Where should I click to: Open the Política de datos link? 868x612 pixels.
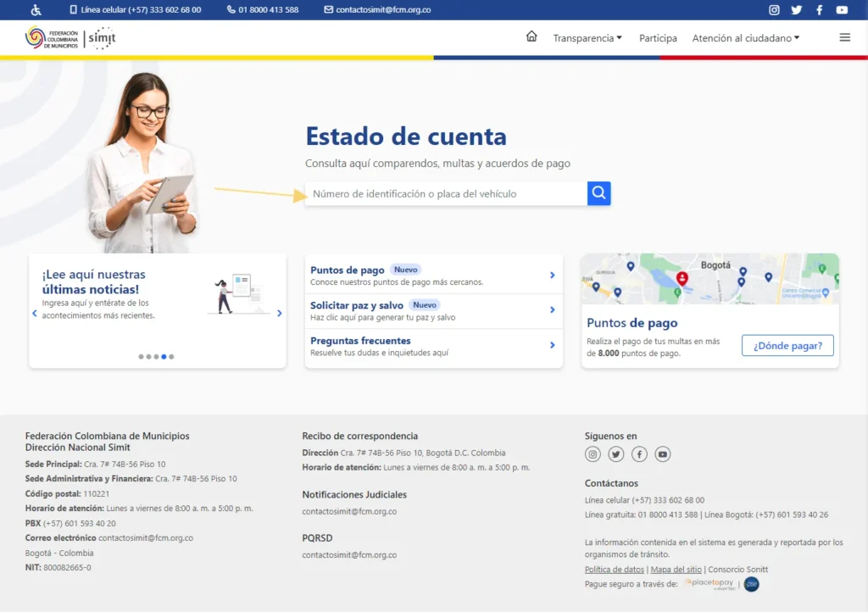[615, 570]
